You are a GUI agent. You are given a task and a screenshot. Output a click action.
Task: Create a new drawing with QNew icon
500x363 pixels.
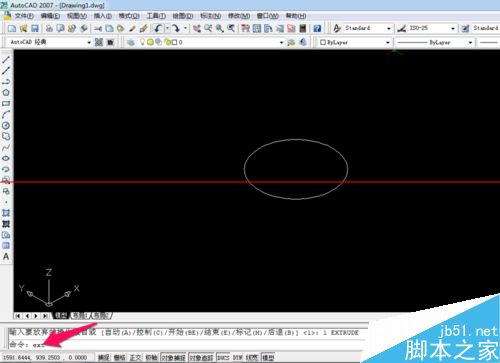(12, 28)
